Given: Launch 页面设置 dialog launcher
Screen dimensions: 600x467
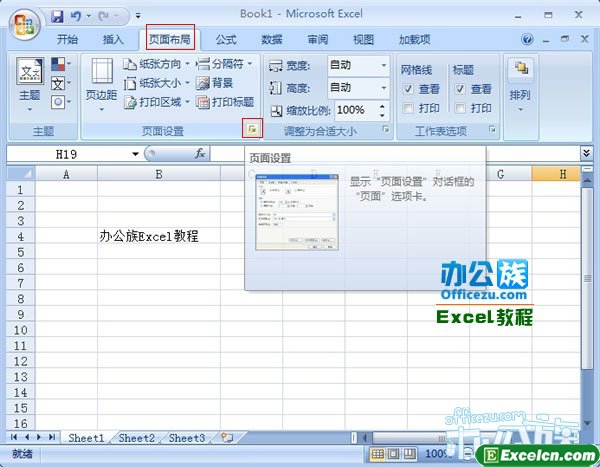Looking at the screenshot, I should click(252, 129).
